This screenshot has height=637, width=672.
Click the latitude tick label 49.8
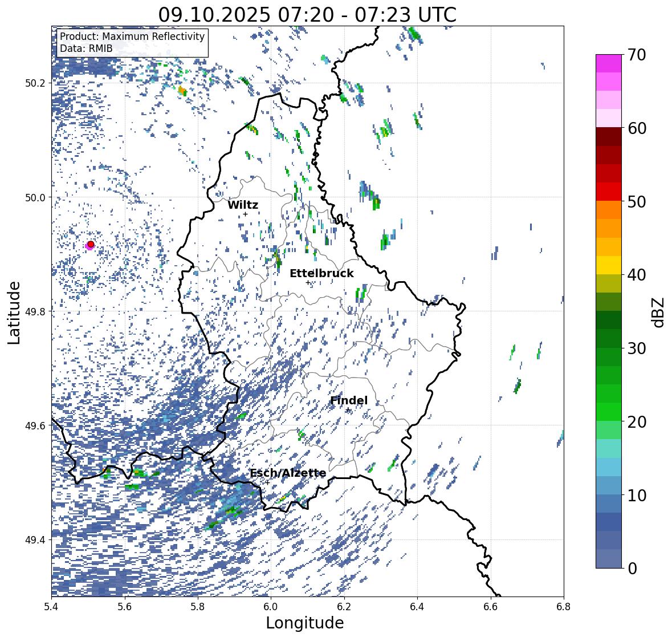pos(35,311)
